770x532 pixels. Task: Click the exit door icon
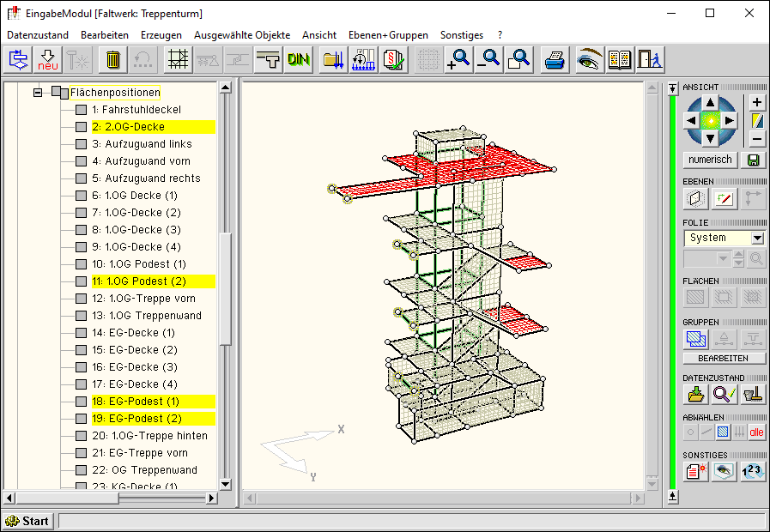pos(651,59)
